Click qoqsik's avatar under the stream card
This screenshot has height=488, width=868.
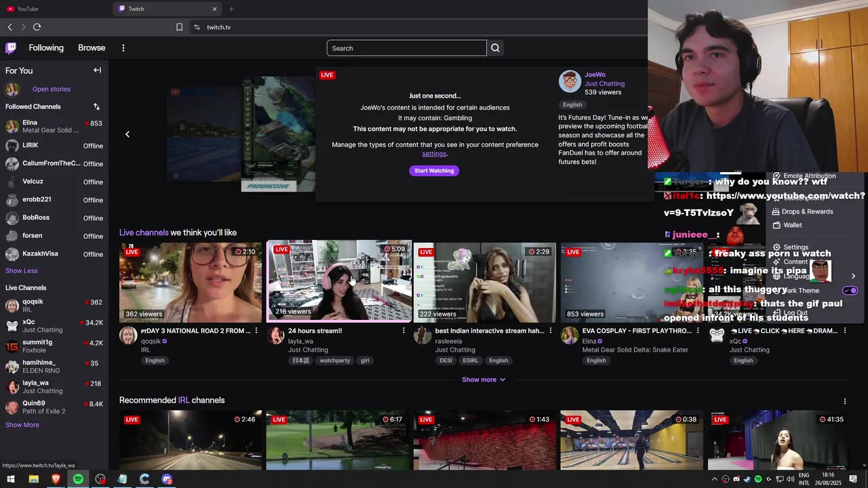(128, 335)
